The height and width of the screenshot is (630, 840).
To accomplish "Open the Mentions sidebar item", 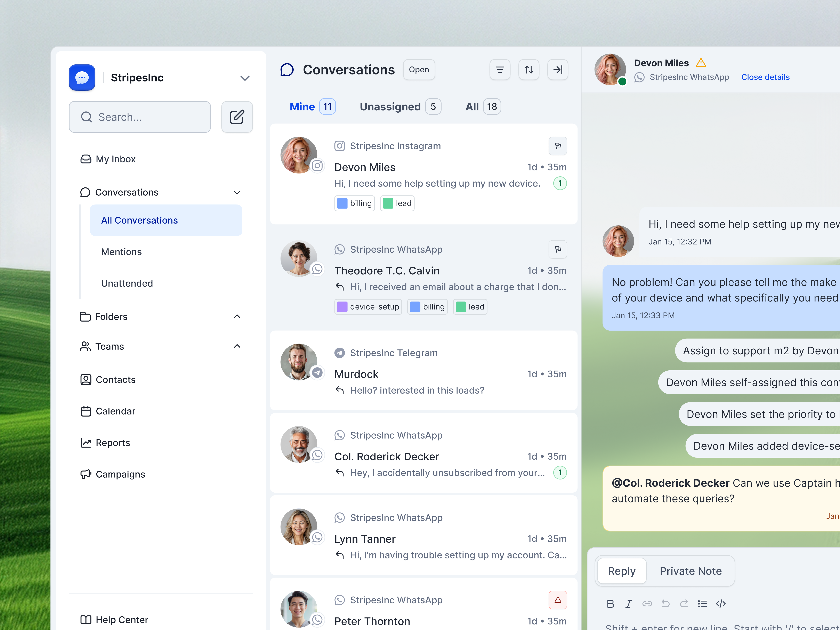I will click(121, 252).
